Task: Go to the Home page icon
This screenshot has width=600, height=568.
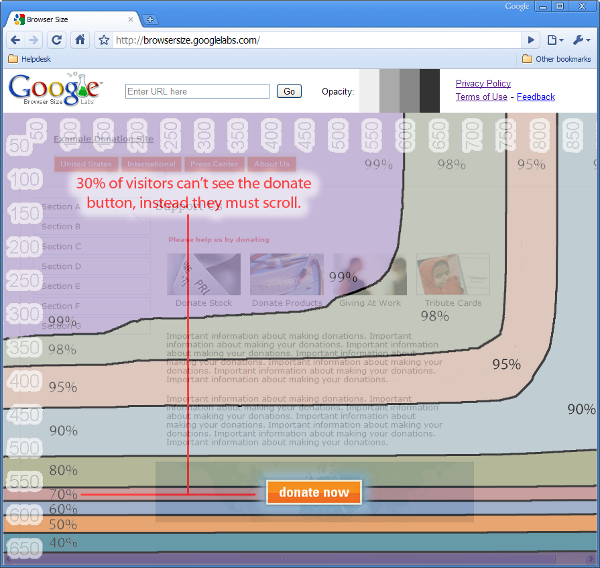Action: [x=80, y=40]
